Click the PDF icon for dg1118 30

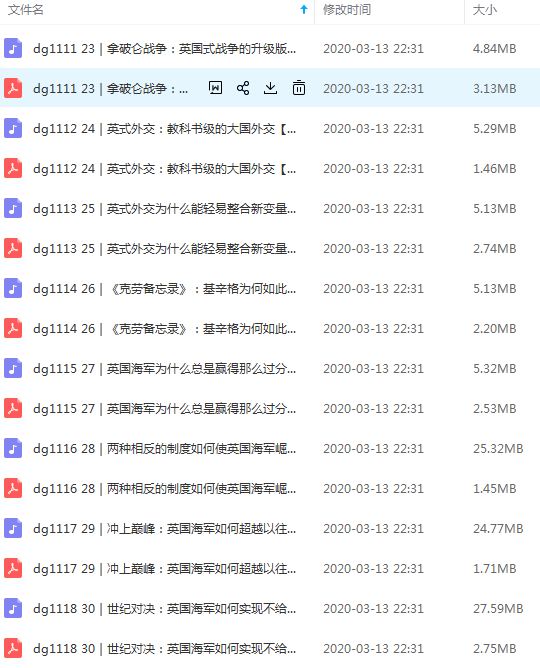(x=13, y=648)
